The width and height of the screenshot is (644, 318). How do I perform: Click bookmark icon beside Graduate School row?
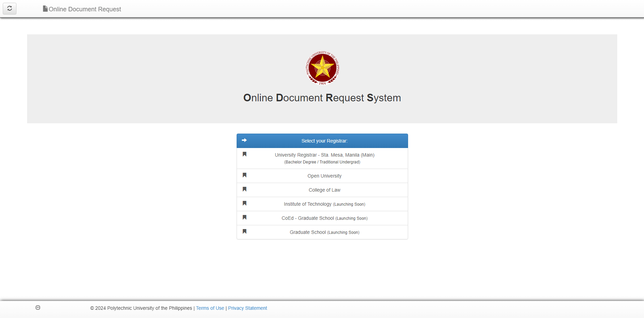click(245, 231)
